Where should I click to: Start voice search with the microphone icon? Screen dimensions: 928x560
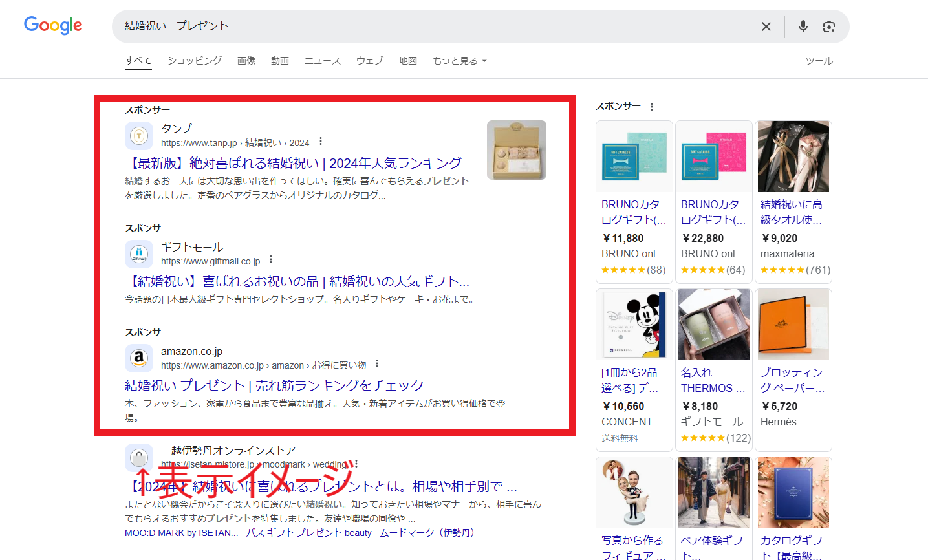pos(803,27)
